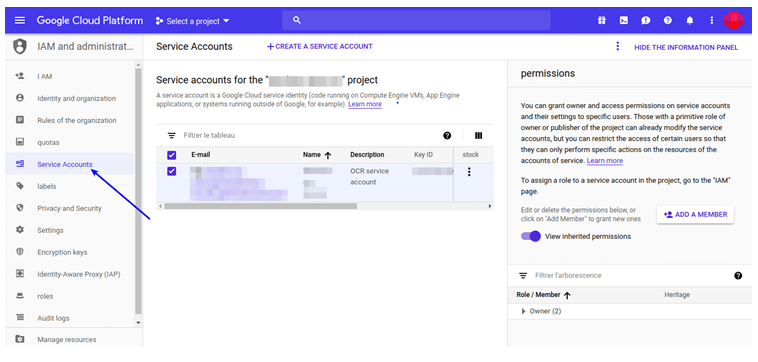The width and height of the screenshot is (758, 362).
Task: Open the Select a project dropdown
Action: point(192,21)
